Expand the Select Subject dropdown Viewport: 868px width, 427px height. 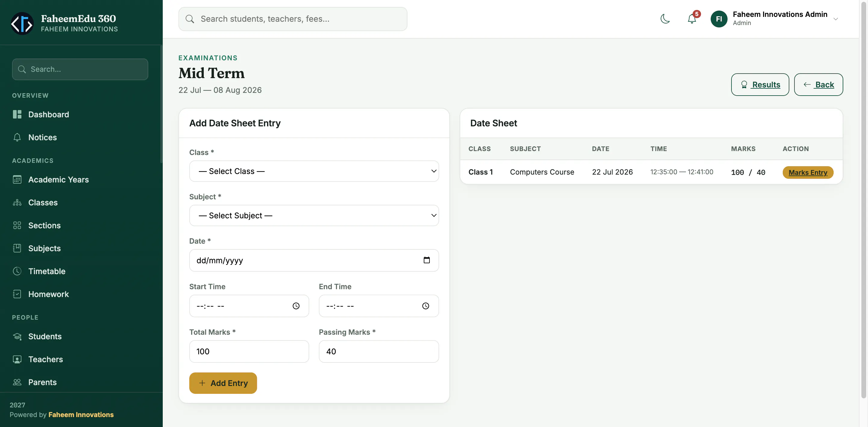tap(314, 216)
